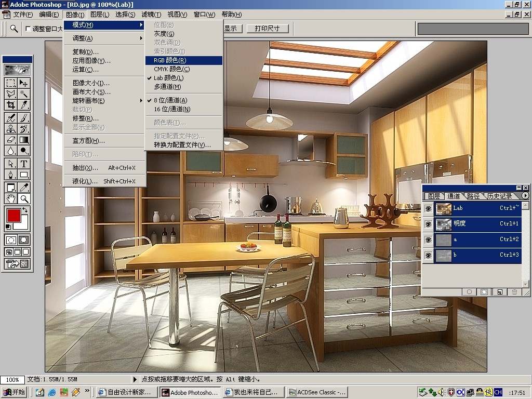Select the Type tool
The height and width of the screenshot is (399, 532).
point(24,164)
